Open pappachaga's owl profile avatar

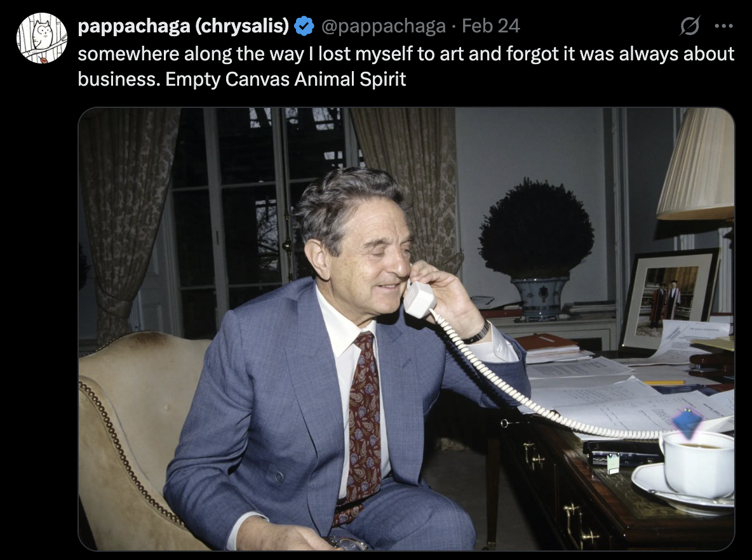coord(42,38)
